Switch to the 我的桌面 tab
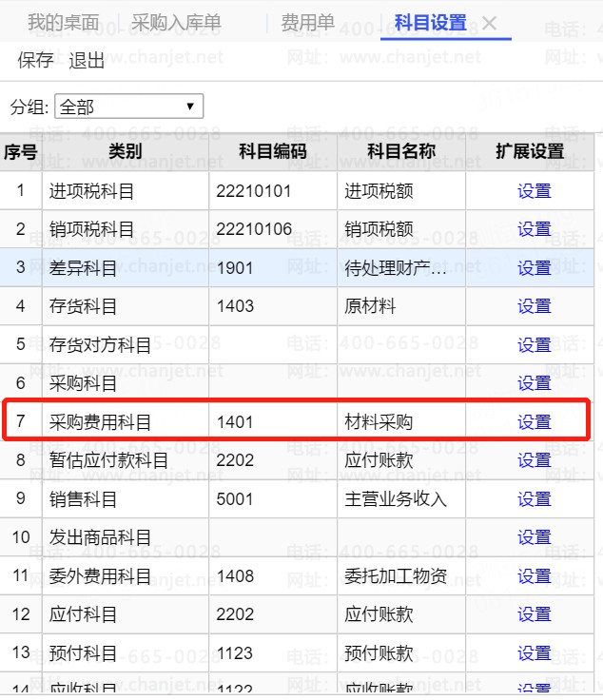603x700 pixels. pyautogui.click(x=62, y=23)
